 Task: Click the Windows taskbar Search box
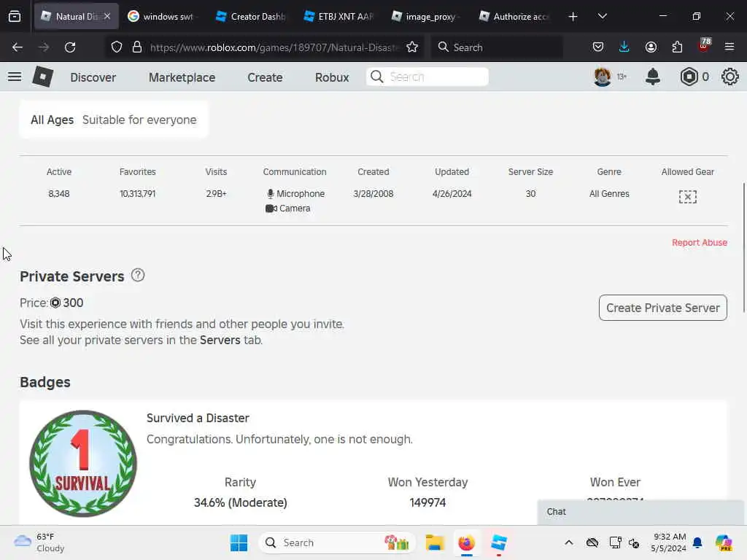(337, 542)
